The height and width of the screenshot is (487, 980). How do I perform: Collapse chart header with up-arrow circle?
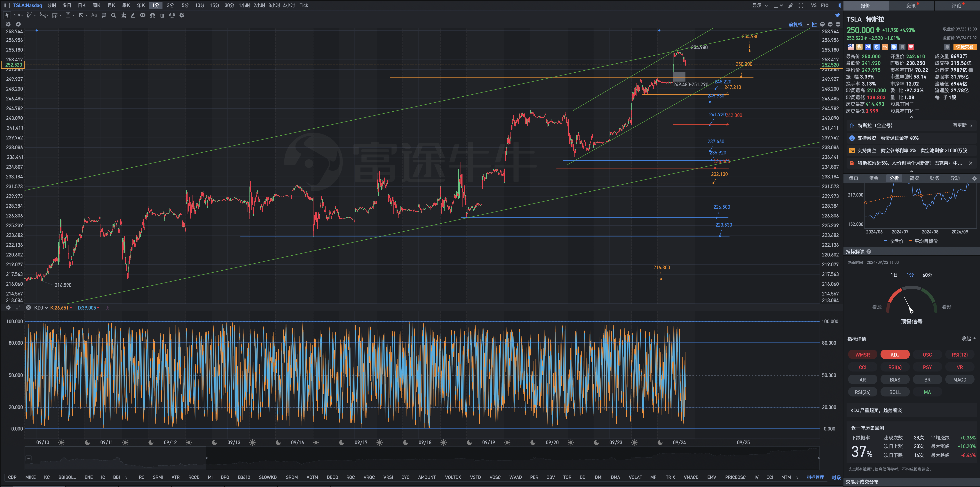coord(18,24)
